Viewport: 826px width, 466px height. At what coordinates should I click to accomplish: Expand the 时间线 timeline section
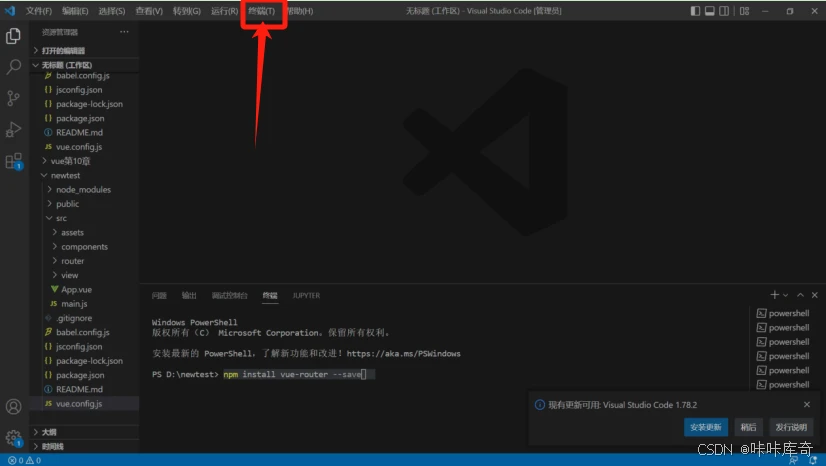(84, 446)
